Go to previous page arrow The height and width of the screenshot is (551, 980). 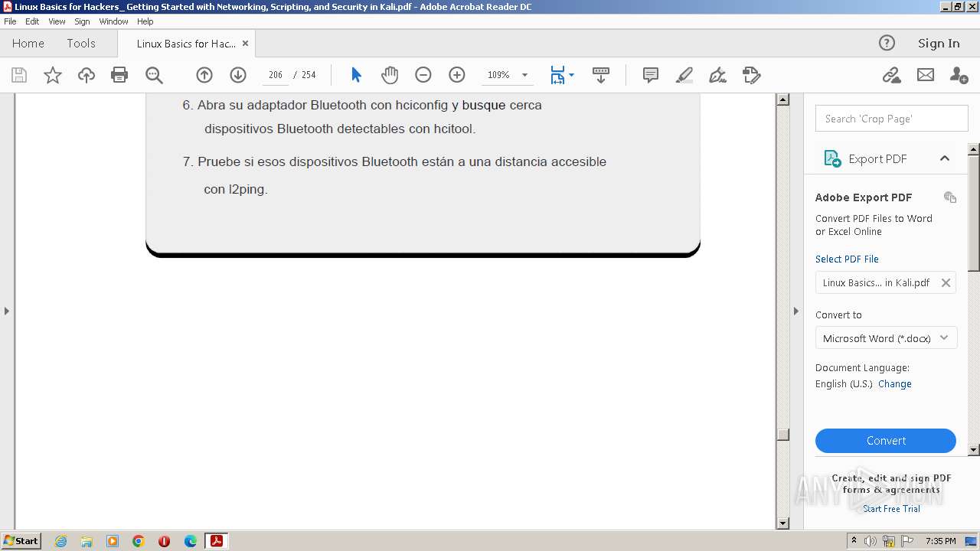[x=204, y=75]
